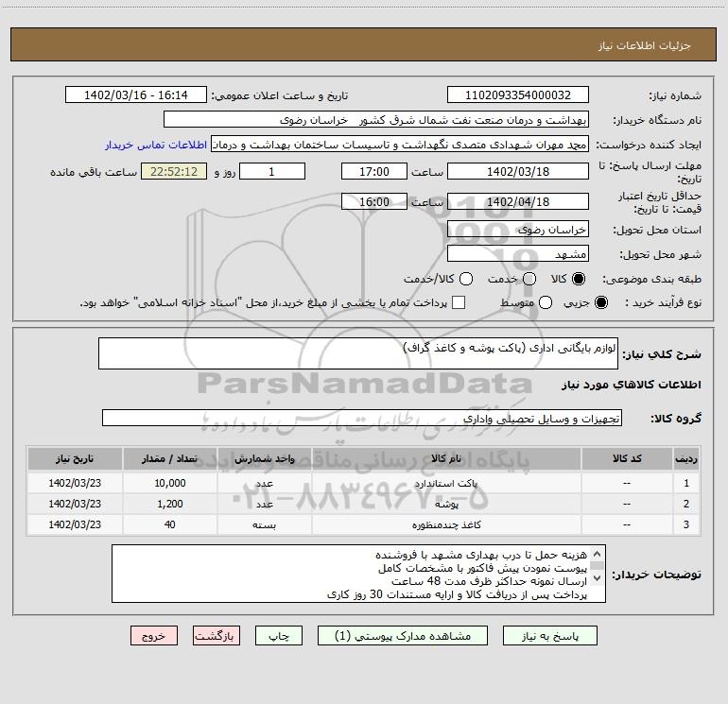
Task: Open اطلاعات تماس خریدار link
Action: click(x=156, y=145)
